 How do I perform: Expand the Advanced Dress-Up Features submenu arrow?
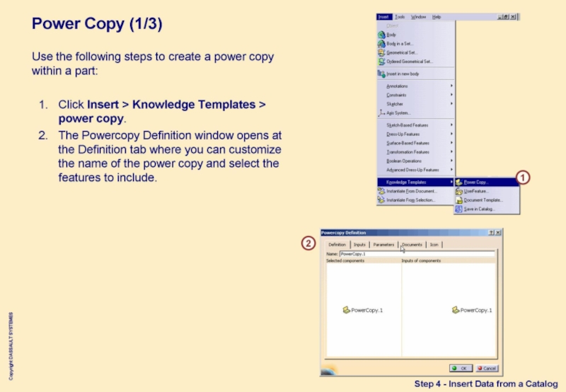click(451, 170)
